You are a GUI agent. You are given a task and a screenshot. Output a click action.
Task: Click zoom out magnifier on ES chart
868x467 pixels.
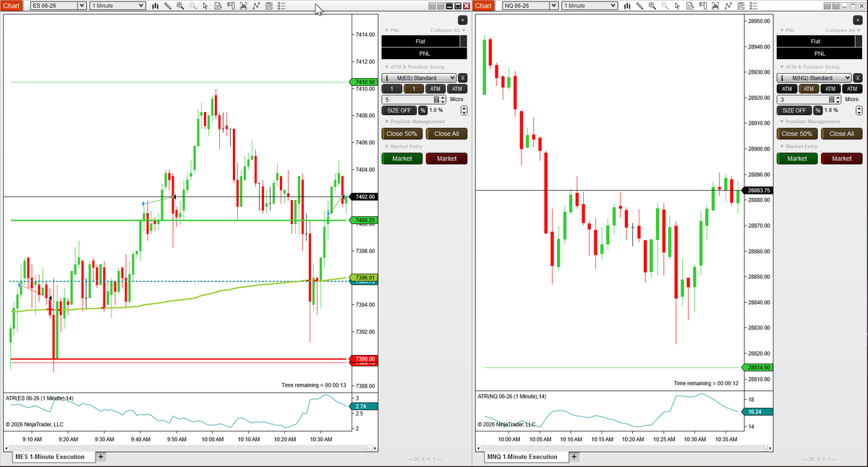coord(193,6)
